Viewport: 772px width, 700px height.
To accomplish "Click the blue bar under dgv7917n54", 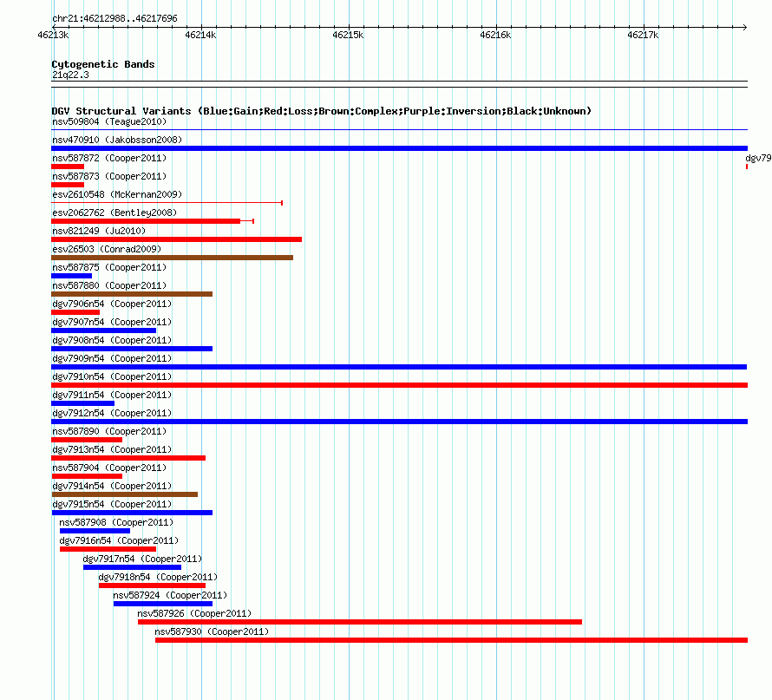I will click(132, 567).
